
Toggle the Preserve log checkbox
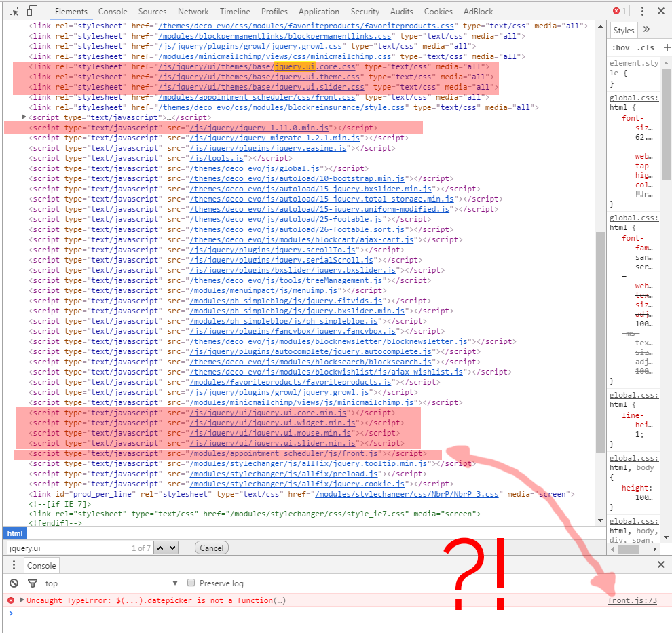pyautogui.click(x=191, y=583)
